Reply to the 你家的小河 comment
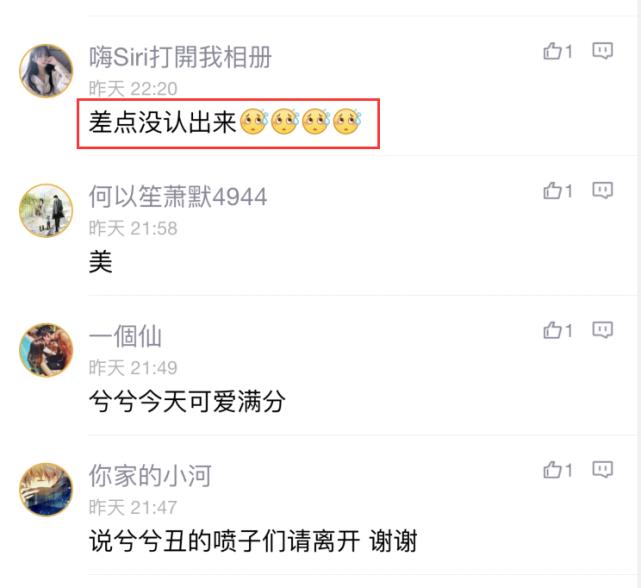Screen dimensions: 641x588 pos(603,470)
